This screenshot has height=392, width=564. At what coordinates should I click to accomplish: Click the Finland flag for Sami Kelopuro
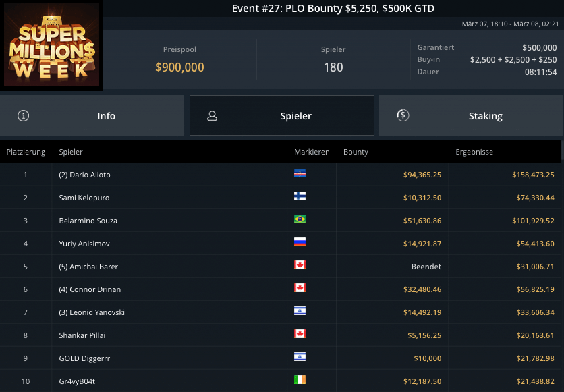click(x=300, y=197)
